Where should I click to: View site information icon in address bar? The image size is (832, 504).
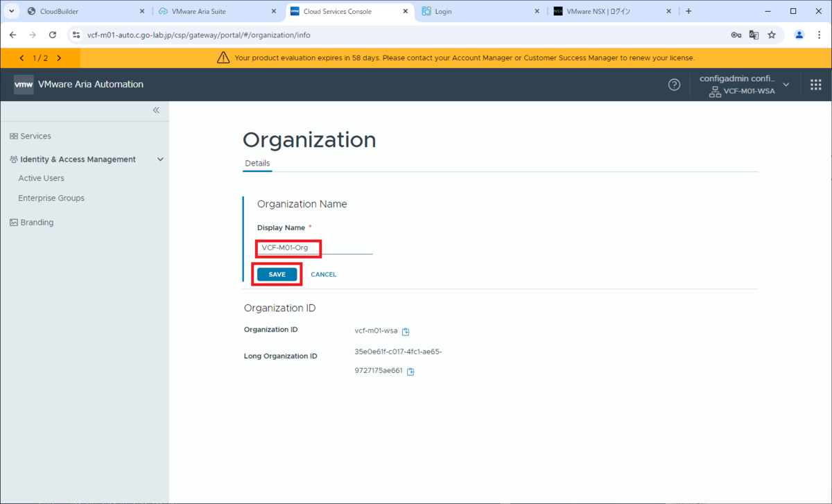[76, 35]
